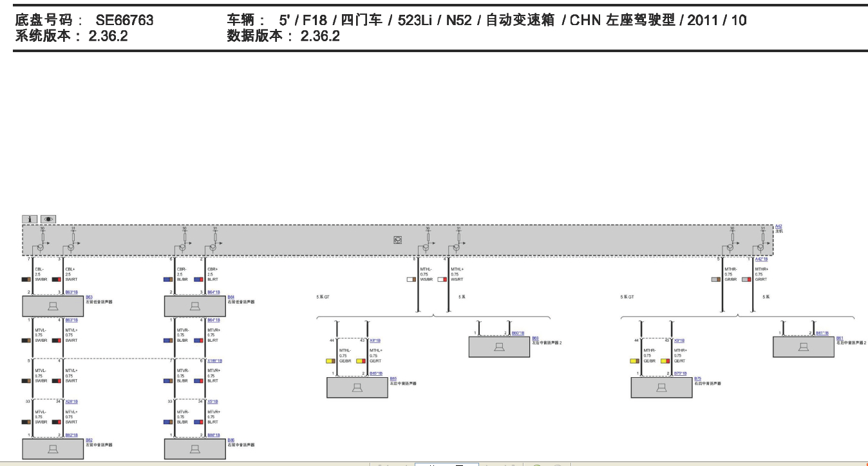Click the "右前低音扬声器" component name
Viewport: 868px width, 466px height.
point(240,302)
